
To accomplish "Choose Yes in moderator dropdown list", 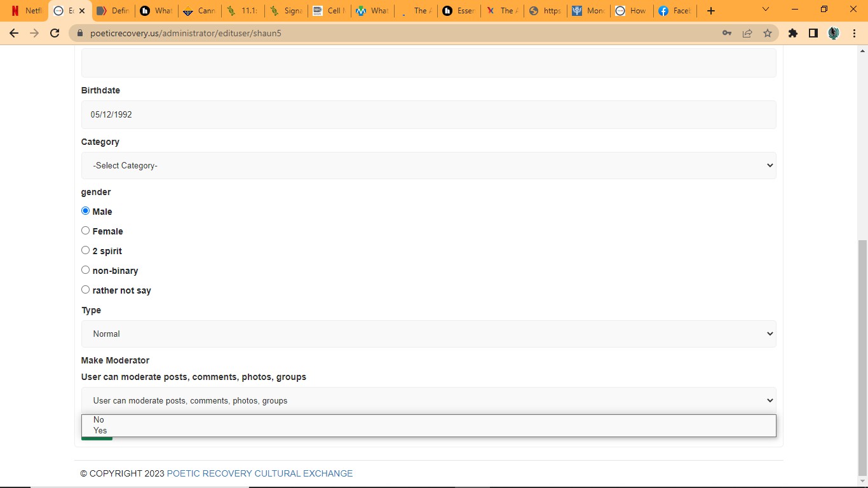I will (100, 431).
